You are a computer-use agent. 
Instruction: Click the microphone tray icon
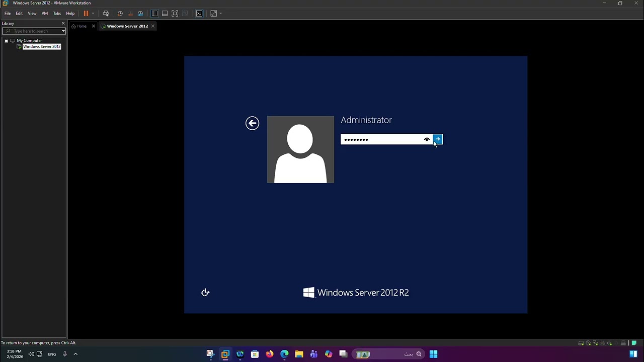[65, 354]
